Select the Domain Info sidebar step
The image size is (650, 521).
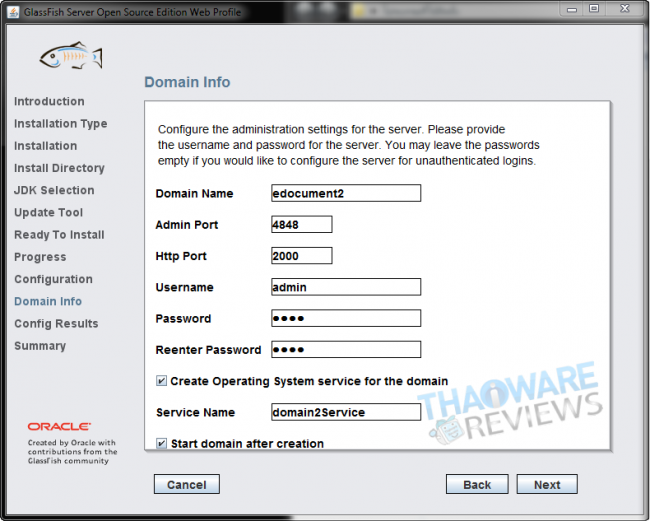48,301
